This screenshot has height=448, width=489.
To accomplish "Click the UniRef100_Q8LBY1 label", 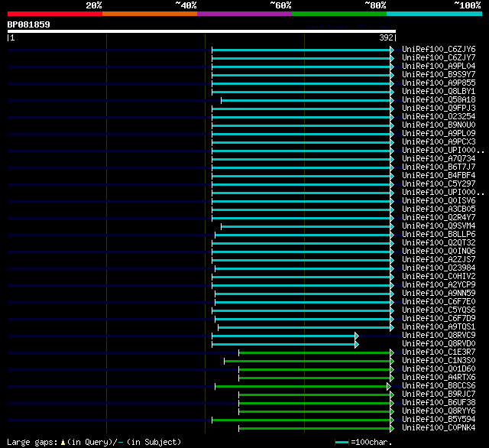I will point(439,92).
